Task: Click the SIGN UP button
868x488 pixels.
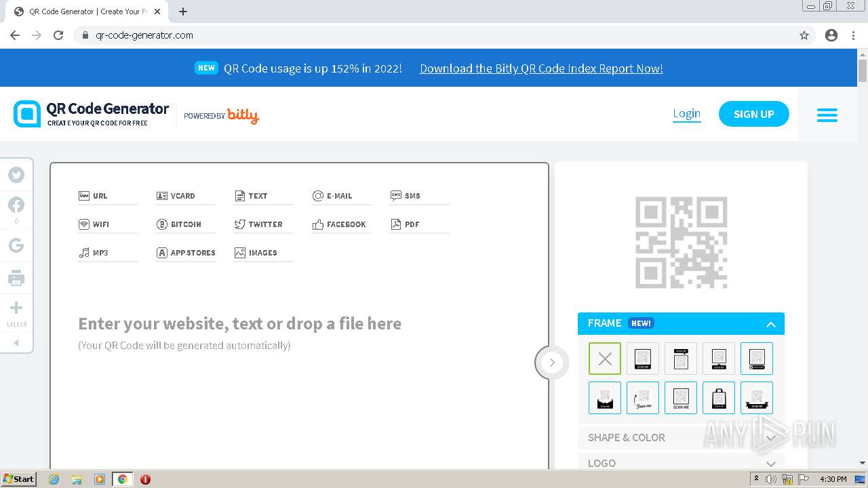Action: [x=754, y=114]
